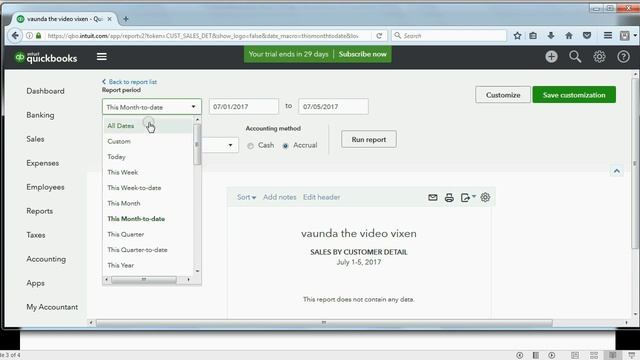Open Expenses in sidebar

tap(42, 163)
